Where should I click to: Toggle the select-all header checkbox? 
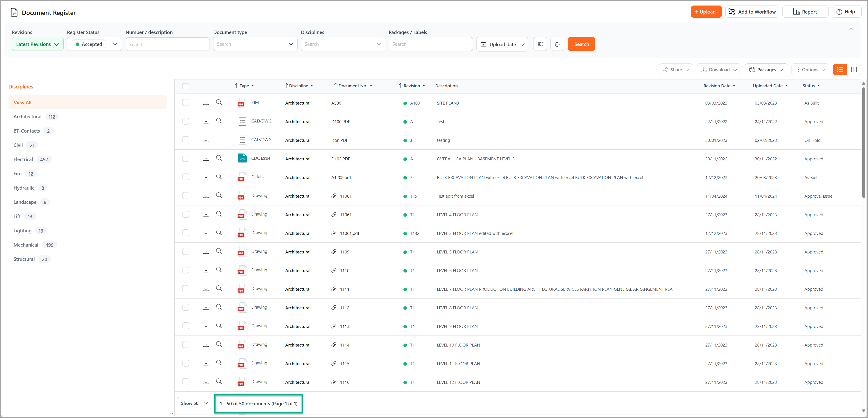(186, 86)
